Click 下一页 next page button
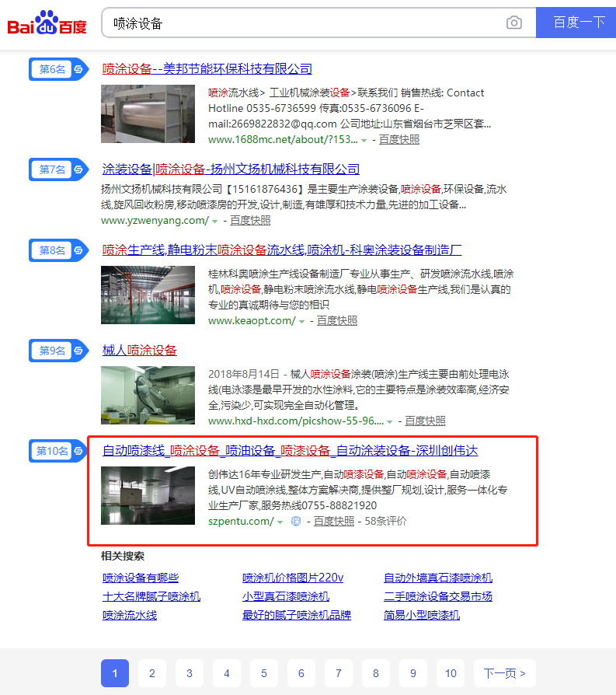The width and height of the screenshot is (616, 695). click(x=505, y=673)
